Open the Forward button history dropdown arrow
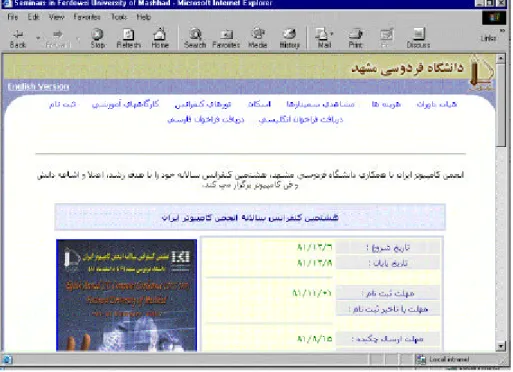Screen dimensions: 513x372 point(78,38)
